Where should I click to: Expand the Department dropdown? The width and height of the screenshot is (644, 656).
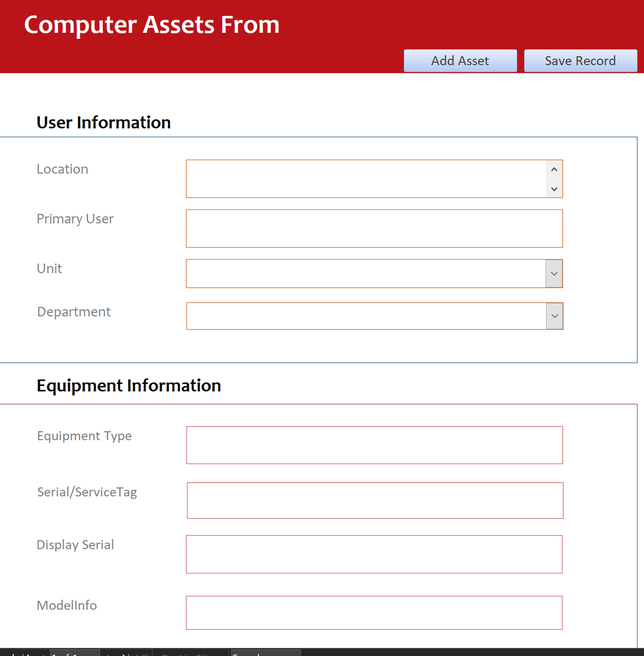(554, 316)
